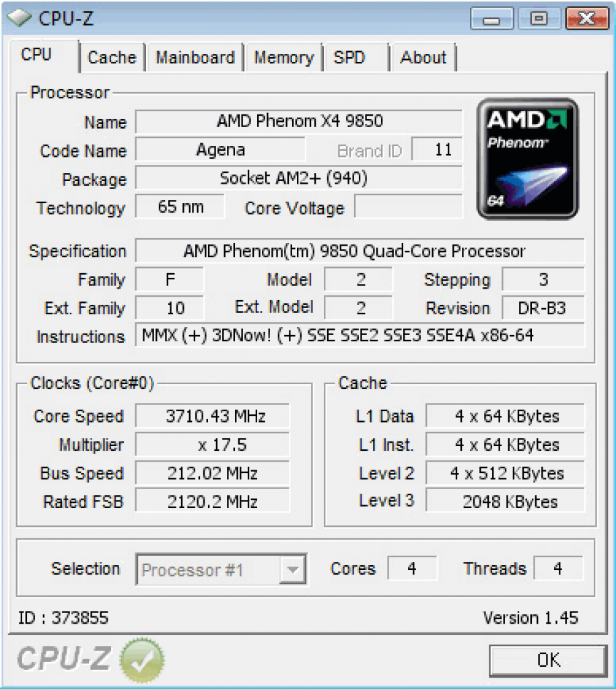Switch to the Cache tab

tap(112, 58)
